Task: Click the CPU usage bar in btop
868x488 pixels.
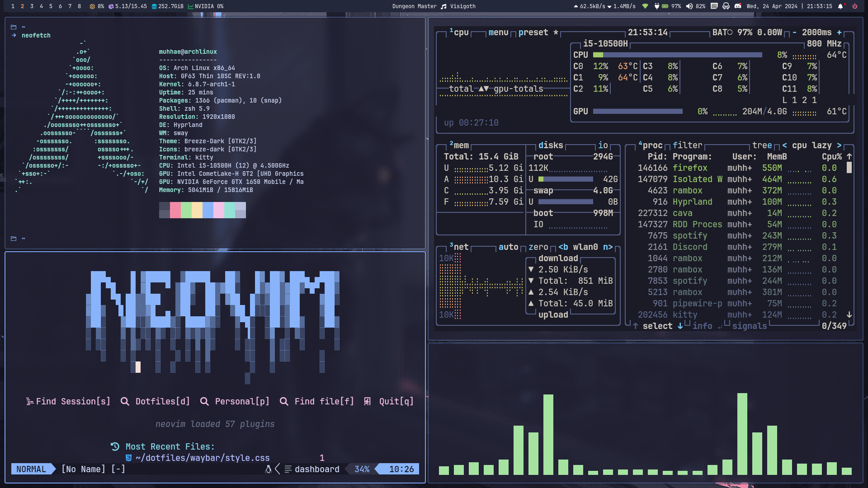Action: [x=678, y=55]
